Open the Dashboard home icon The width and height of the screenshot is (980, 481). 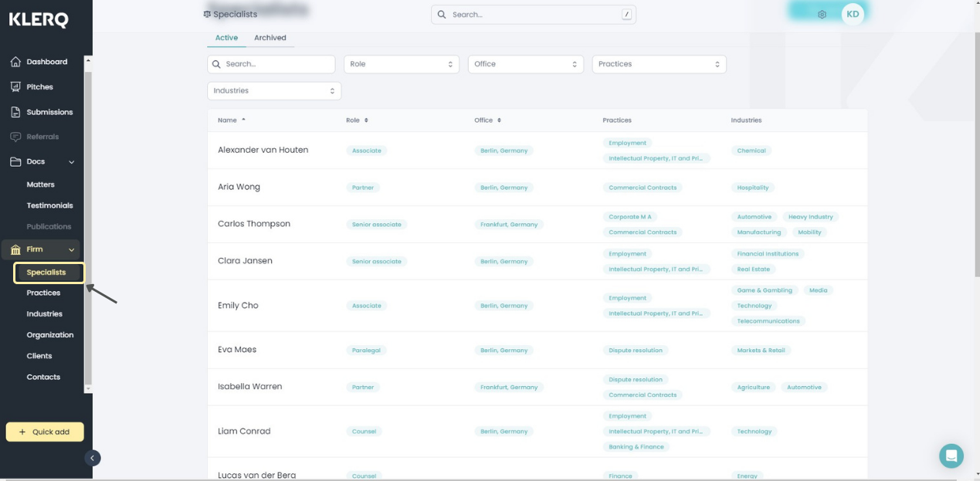pyautogui.click(x=15, y=62)
